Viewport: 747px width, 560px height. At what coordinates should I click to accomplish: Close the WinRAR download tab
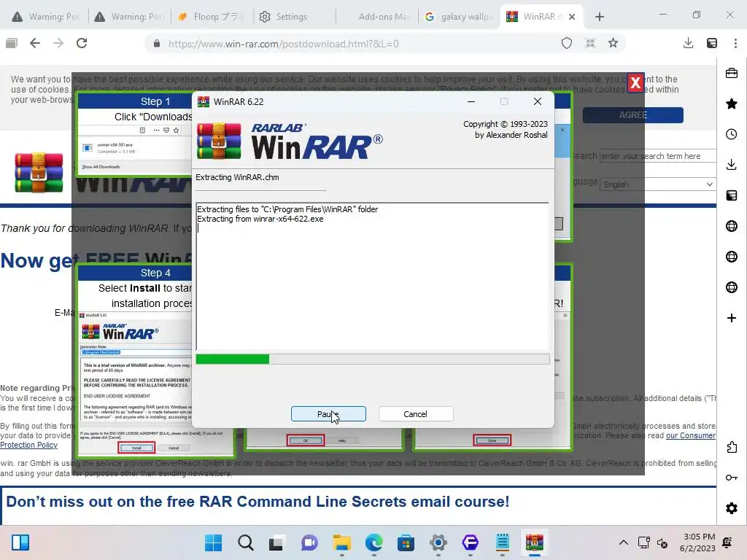point(572,17)
